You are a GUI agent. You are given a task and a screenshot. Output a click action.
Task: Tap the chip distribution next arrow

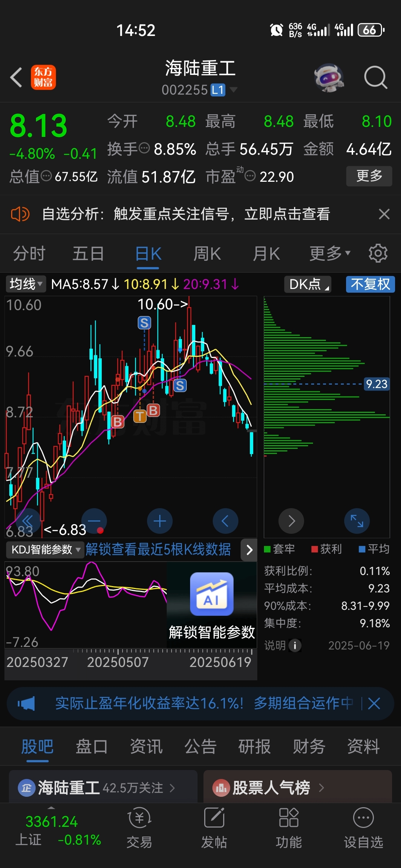pos(291,521)
